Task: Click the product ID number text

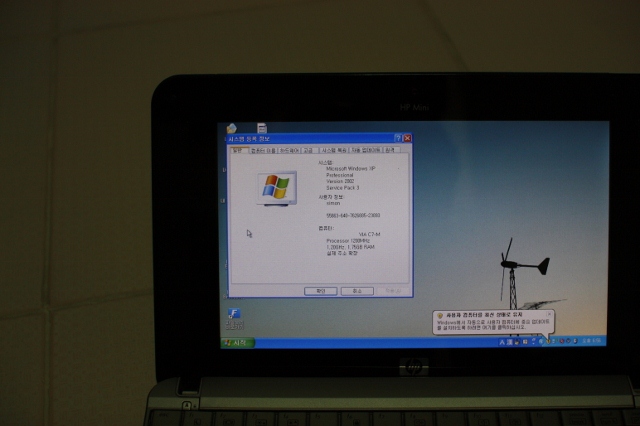Action: 353,215
